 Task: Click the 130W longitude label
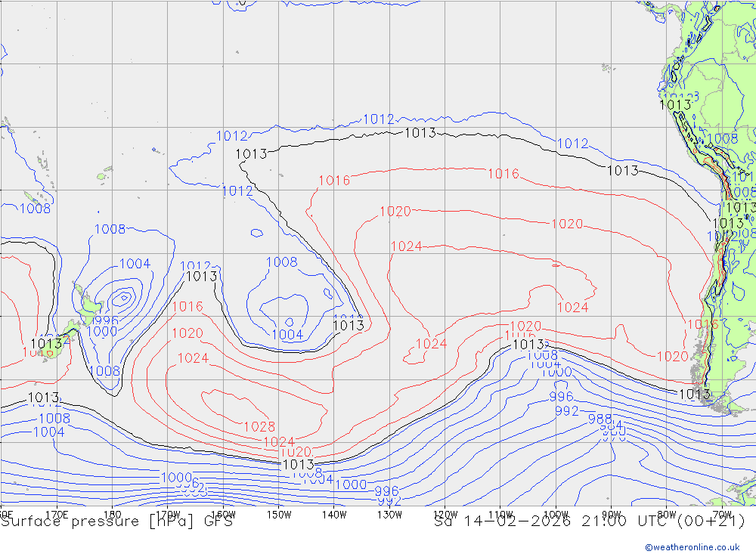coord(389,515)
